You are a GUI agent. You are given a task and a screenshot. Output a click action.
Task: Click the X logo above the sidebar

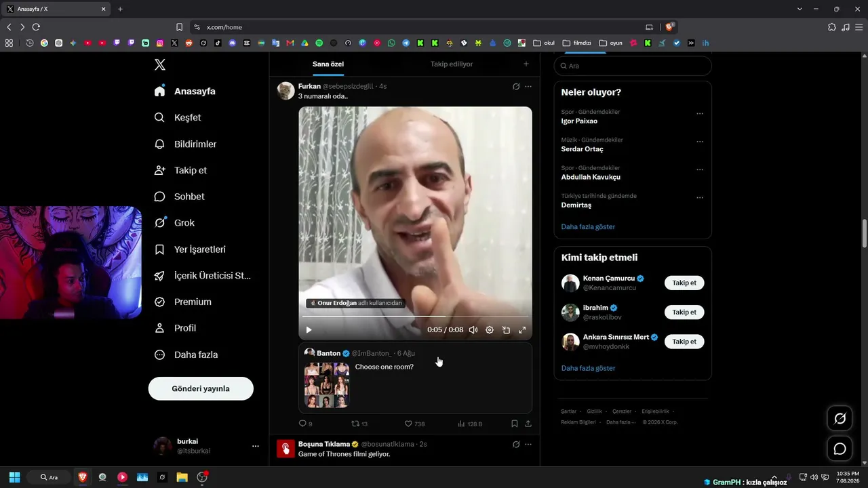point(160,64)
